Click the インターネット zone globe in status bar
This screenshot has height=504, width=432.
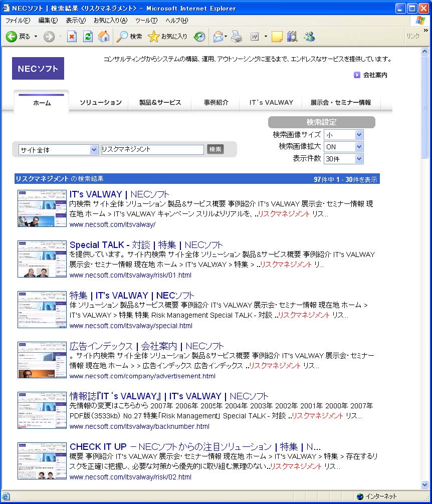click(x=360, y=496)
